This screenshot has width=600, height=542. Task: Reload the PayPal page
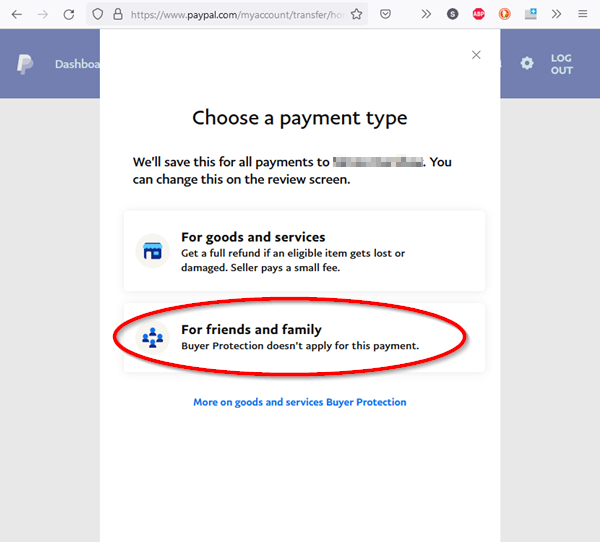point(69,15)
